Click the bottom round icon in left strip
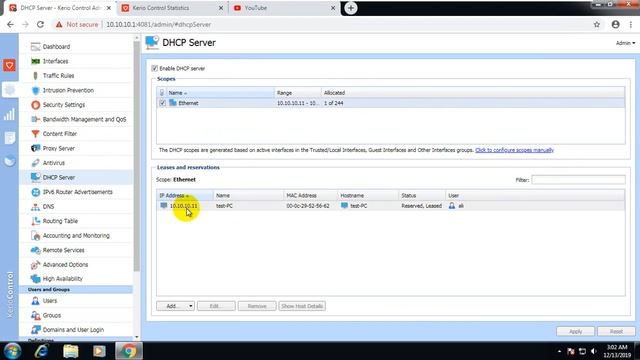The width and height of the screenshot is (640, 360). click(9, 161)
